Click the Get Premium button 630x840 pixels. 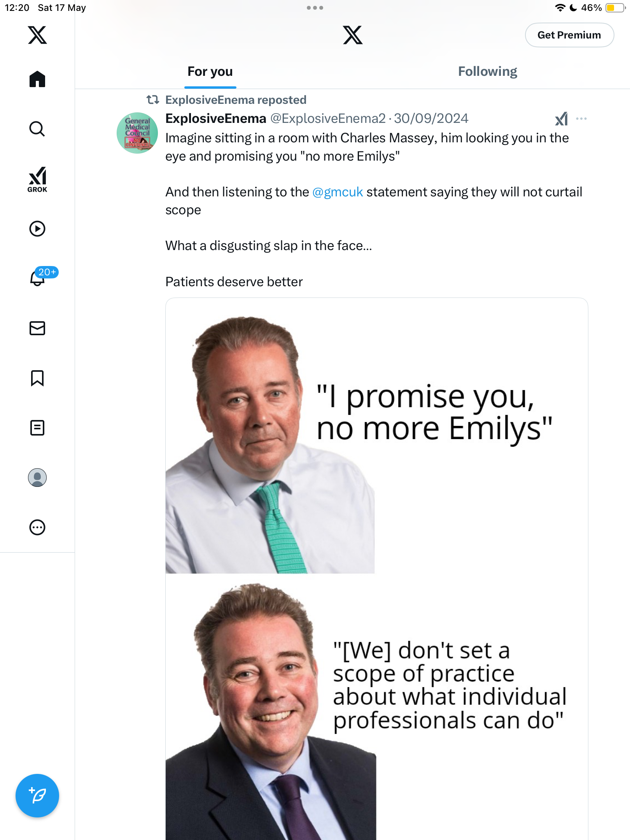(569, 35)
